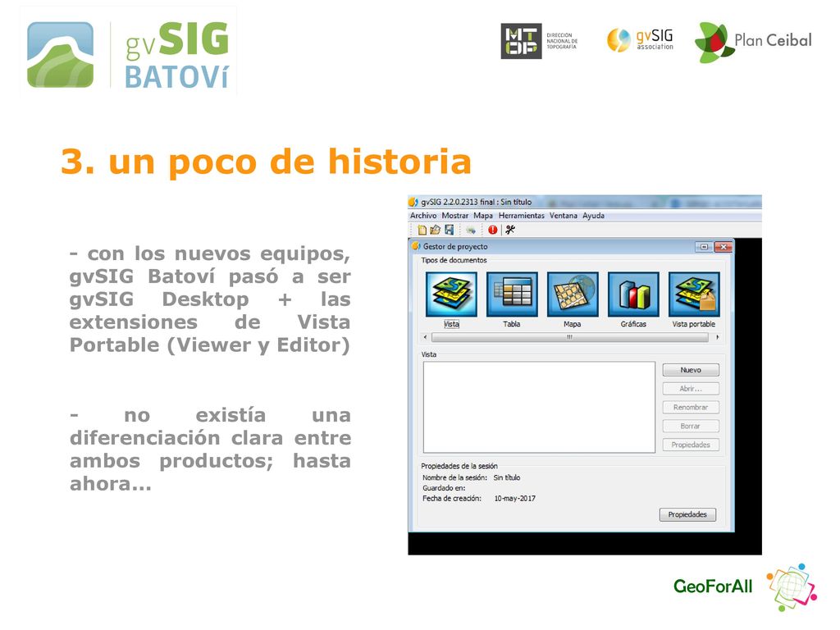Click the 'Sin título' session name value

click(x=506, y=477)
